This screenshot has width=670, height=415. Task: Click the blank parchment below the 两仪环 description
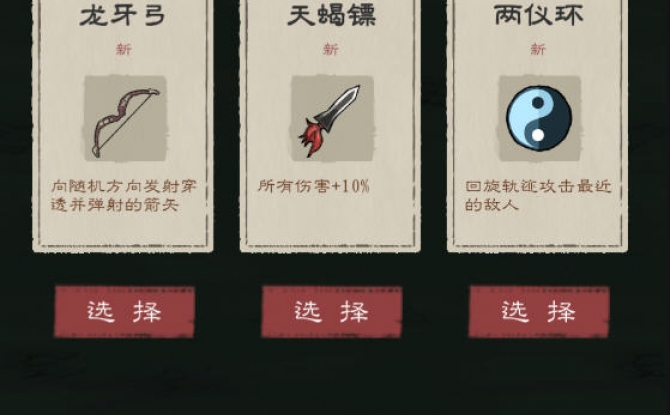click(538, 229)
